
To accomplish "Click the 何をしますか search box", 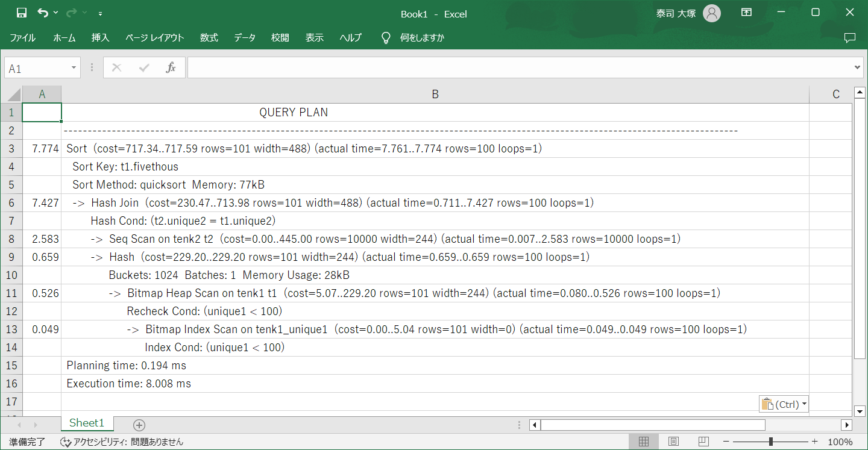I will pos(422,38).
